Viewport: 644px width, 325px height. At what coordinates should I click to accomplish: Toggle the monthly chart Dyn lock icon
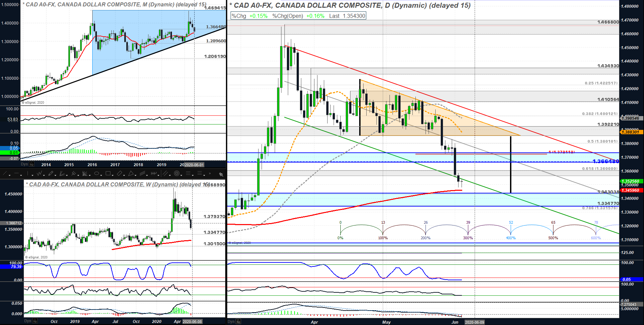point(32,164)
